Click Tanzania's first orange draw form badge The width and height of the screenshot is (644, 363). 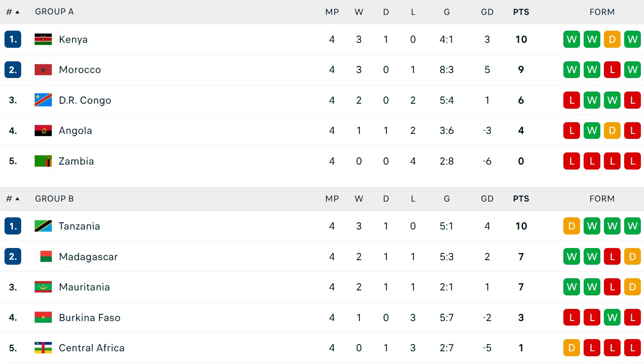click(x=572, y=226)
